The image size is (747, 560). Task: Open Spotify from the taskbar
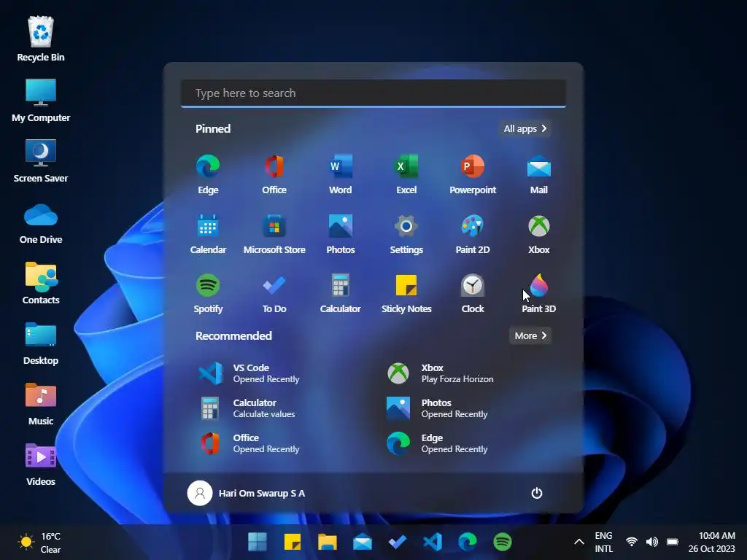click(x=502, y=542)
